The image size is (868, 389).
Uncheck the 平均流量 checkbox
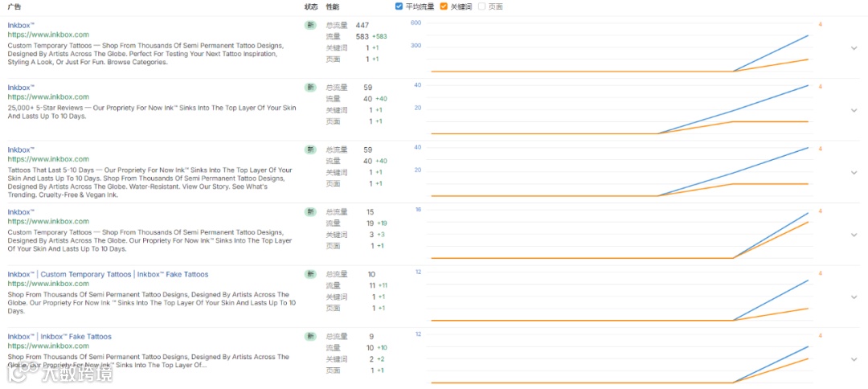tap(399, 6)
